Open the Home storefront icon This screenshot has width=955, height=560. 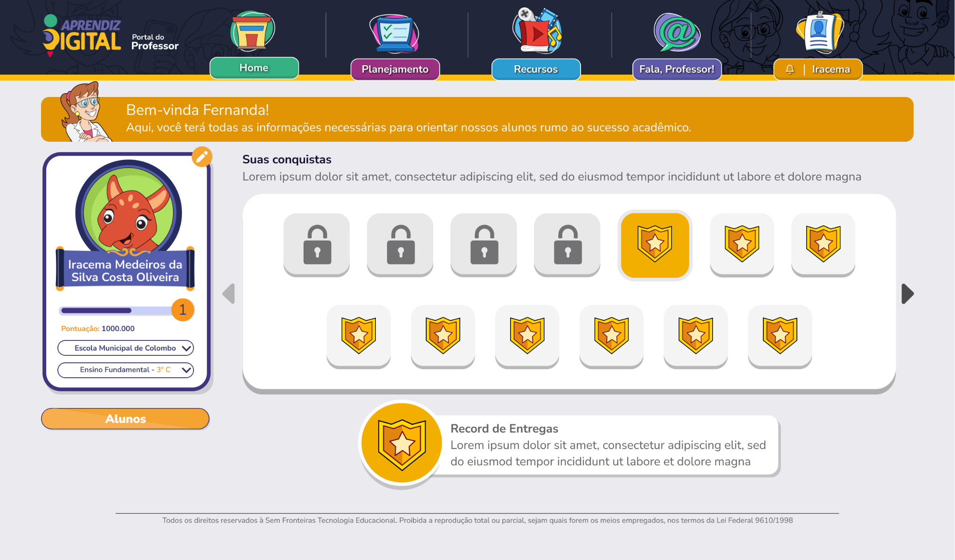coord(252,32)
